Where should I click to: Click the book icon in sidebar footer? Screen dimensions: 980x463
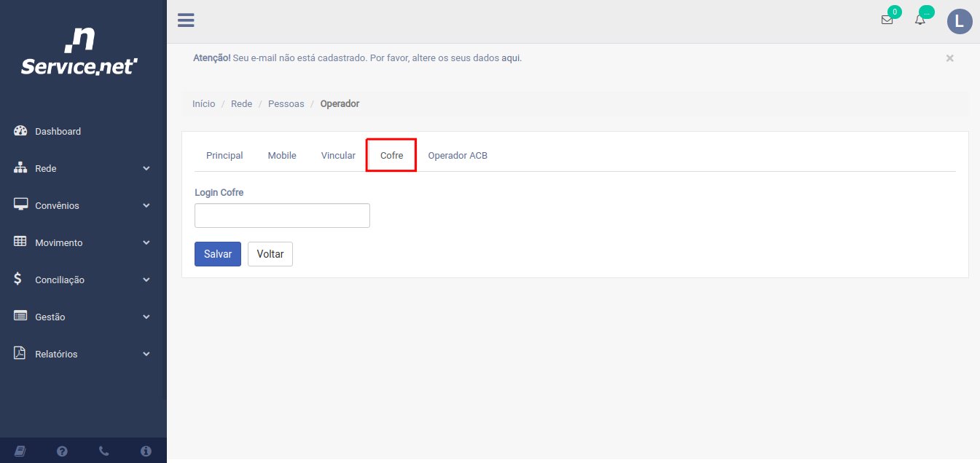pyautogui.click(x=20, y=451)
